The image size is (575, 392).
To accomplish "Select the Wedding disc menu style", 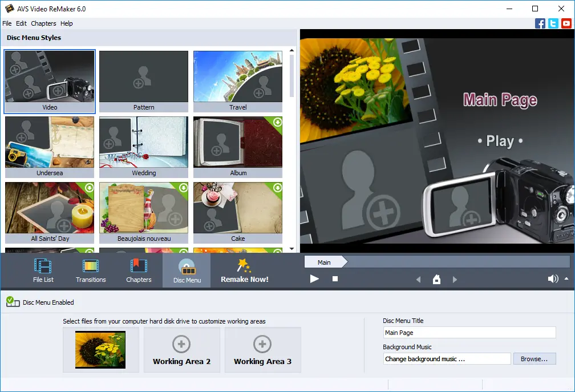I will pyautogui.click(x=144, y=147).
